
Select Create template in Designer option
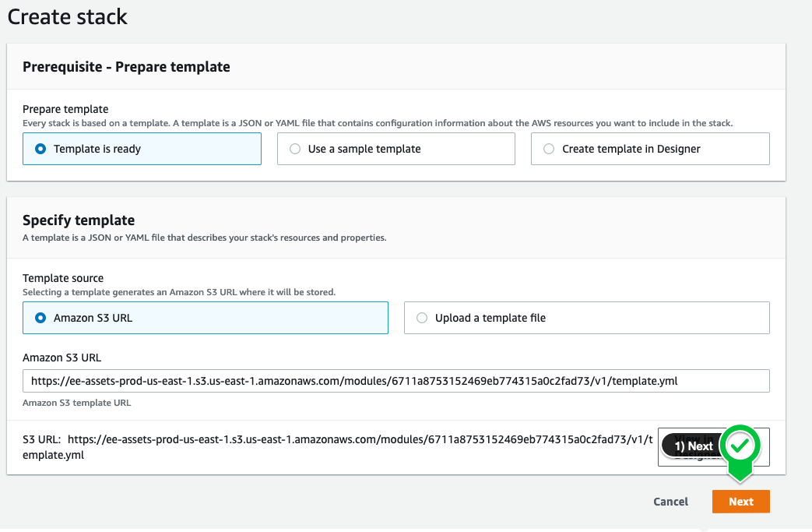click(650, 149)
